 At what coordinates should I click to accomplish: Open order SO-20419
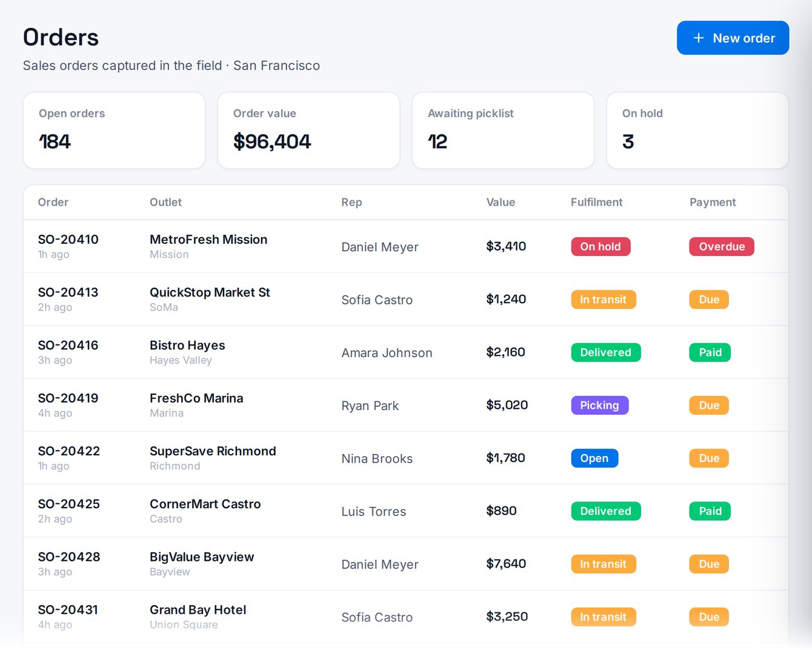[68, 398]
